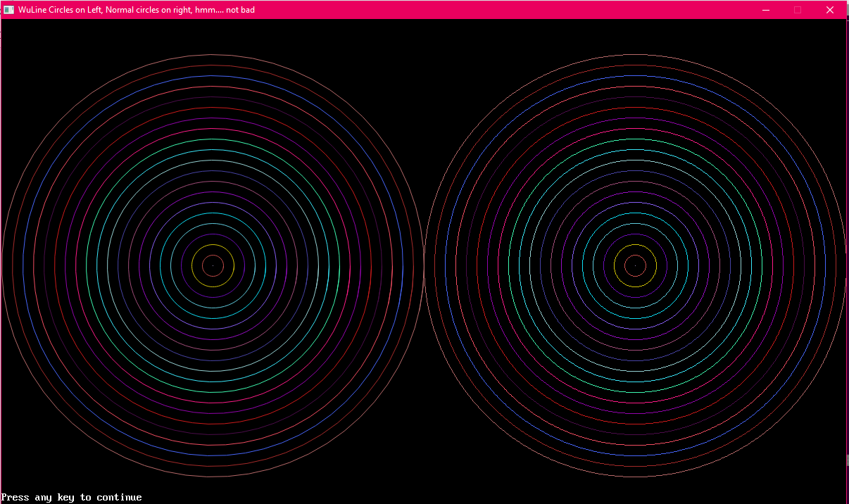Click the 'Press any key to continue' text
Viewport: 849px width, 504px height.
pyautogui.click(x=72, y=498)
